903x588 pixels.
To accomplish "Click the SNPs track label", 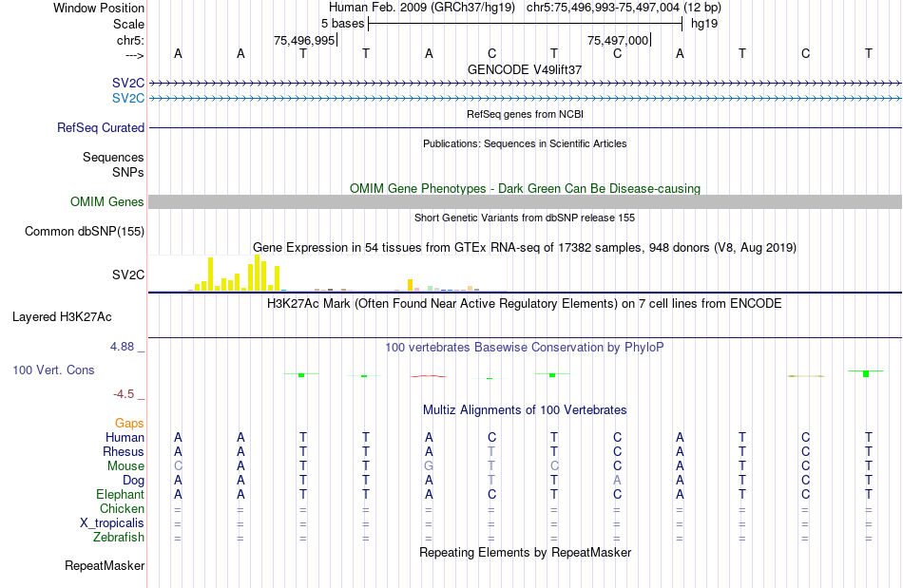I will [128, 172].
